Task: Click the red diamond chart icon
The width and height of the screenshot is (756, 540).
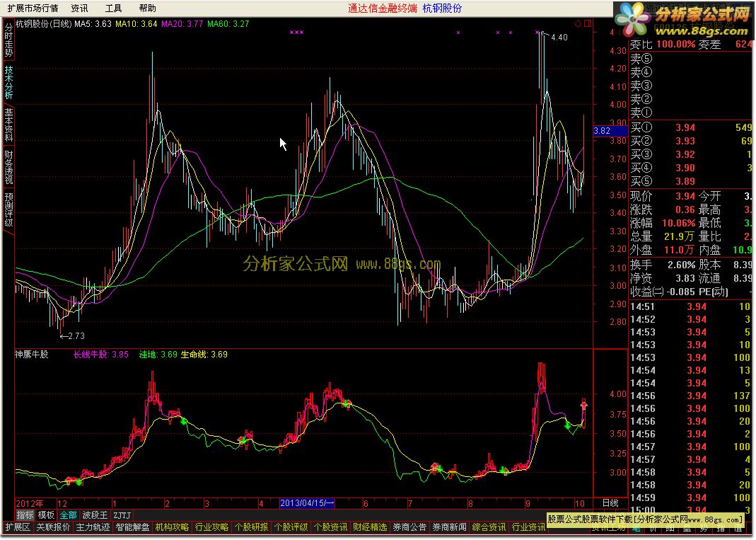Action: click(x=578, y=23)
